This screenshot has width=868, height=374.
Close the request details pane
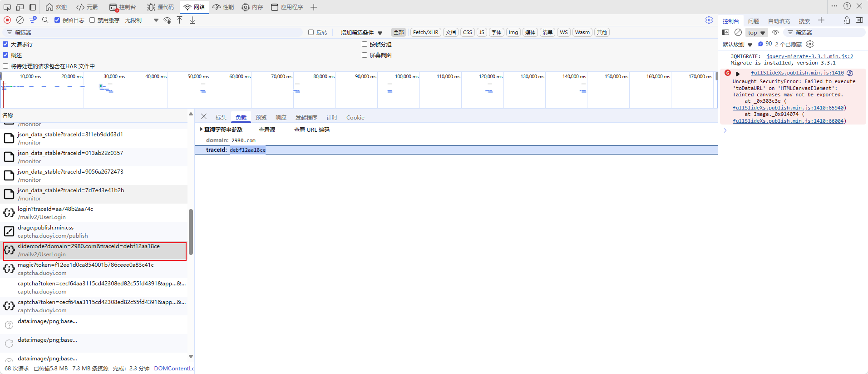pyautogui.click(x=204, y=117)
